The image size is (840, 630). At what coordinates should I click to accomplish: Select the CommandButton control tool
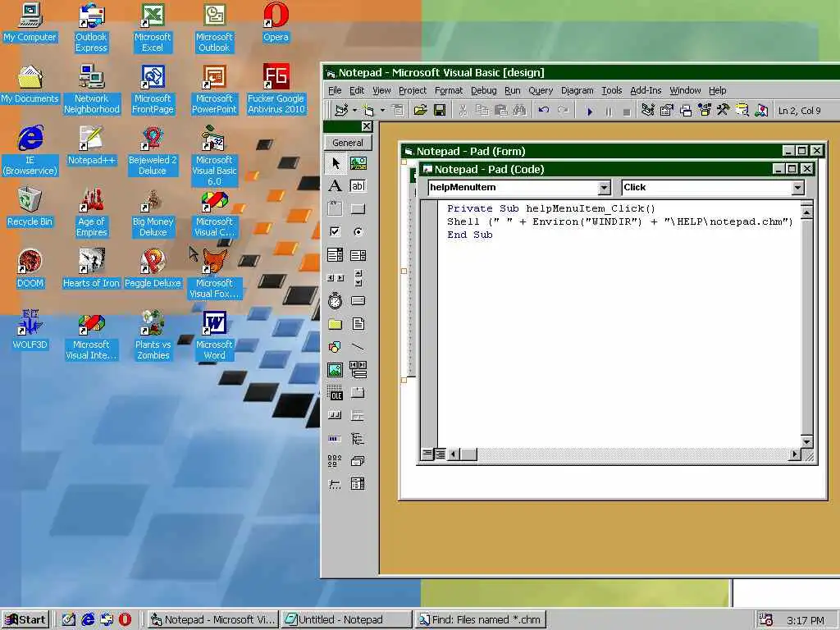coord(358,208)
